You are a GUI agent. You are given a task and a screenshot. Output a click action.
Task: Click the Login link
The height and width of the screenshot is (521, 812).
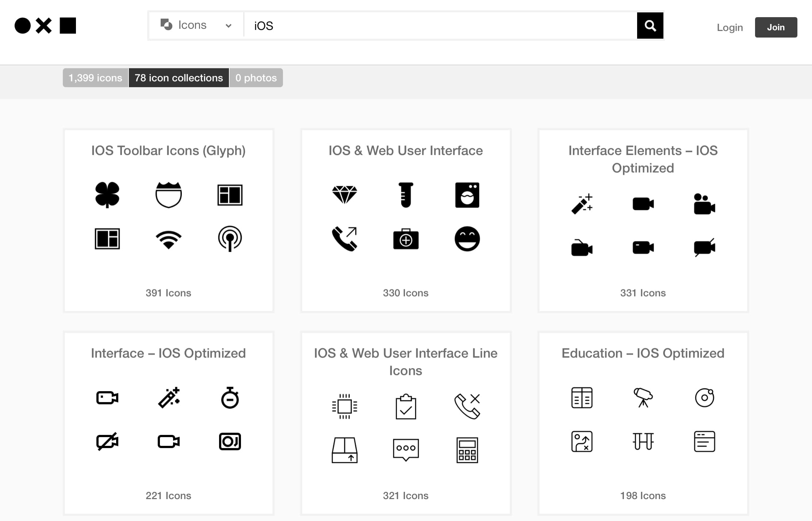click(729, 27)
